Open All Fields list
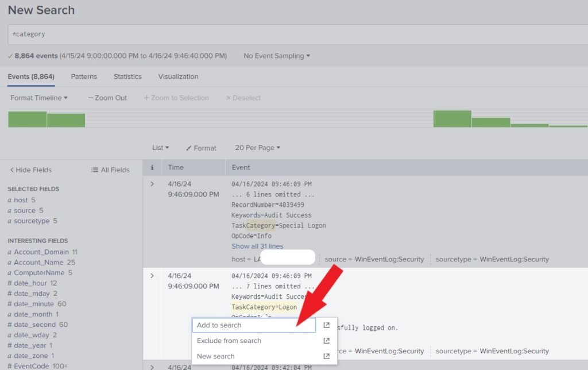The width and height of the screenshot is (588, 370). pyautogui.click(x=110, y=170)
